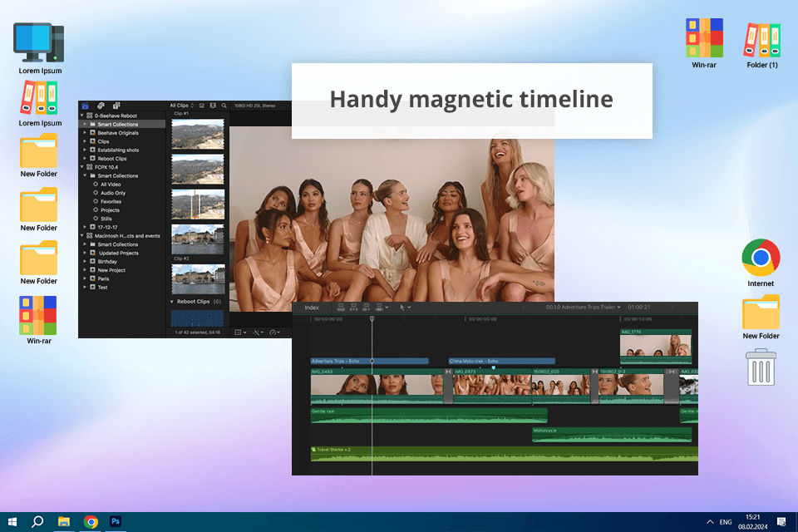Expand the Paris event triangle
The height and width of the screenshot is (532, 798).
85,279
